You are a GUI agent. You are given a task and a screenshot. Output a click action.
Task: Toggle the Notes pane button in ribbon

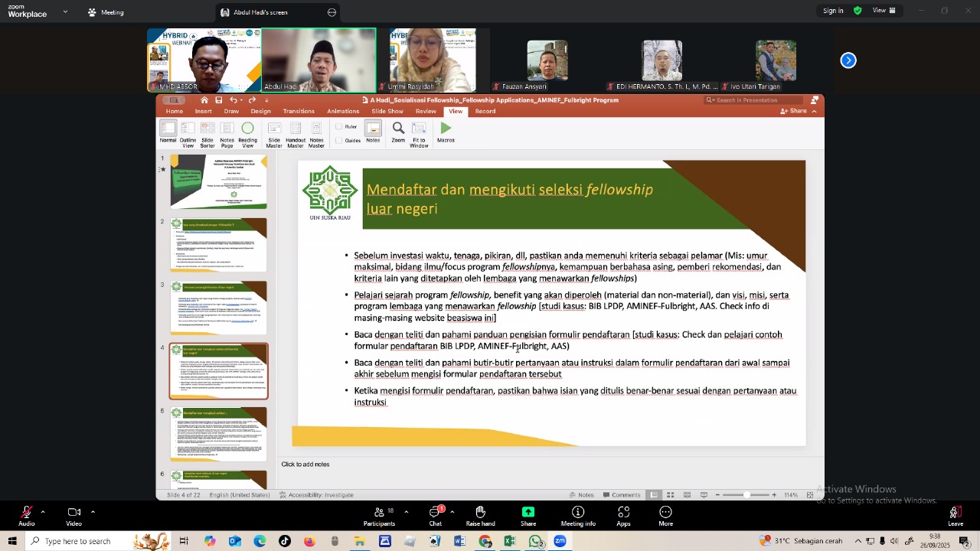[373, 132]
